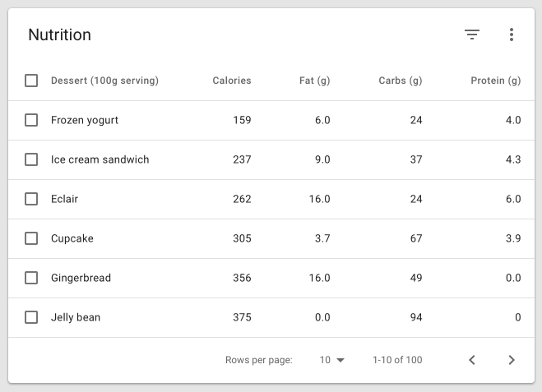The width and height of the screenshot is (542, 392).
Task: Toggle the Eclair row checkbox
Action: pyautogui.click(x=31, y=199)
